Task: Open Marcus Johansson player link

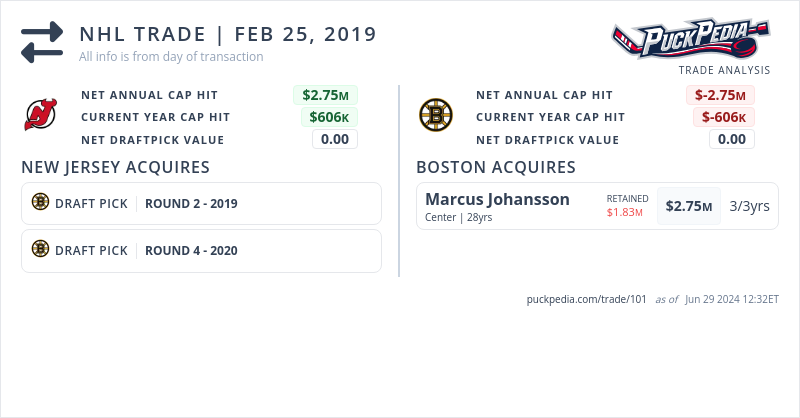Action: click(x=497, y=199)
